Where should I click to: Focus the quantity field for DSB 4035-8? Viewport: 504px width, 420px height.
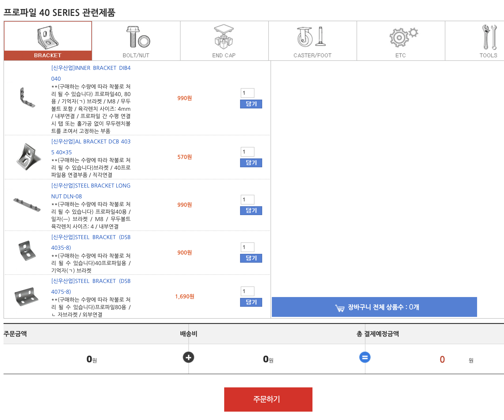[x=247, y=247]
